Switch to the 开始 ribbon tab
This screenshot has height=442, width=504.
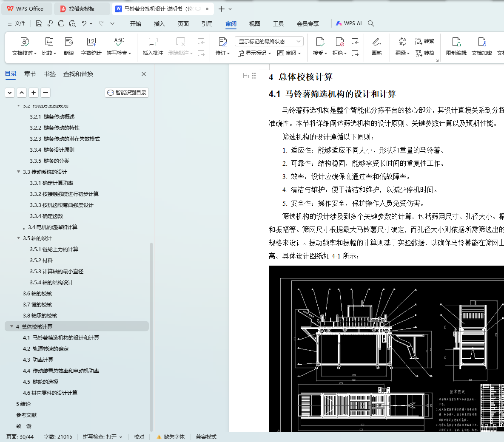(x=135, y=24)
